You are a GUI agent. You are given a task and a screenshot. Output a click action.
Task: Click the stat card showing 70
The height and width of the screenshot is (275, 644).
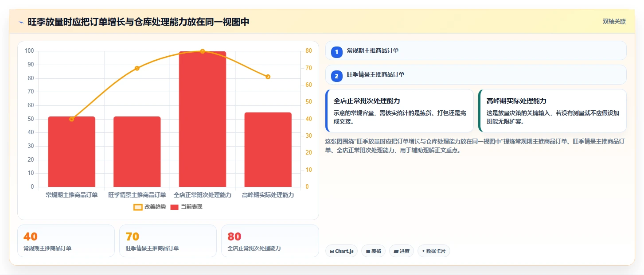(168, 241)
